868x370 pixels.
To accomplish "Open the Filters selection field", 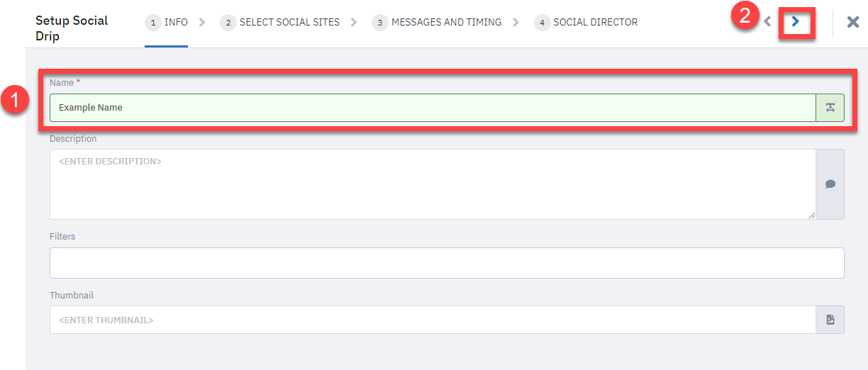I will tap(447, 263).
